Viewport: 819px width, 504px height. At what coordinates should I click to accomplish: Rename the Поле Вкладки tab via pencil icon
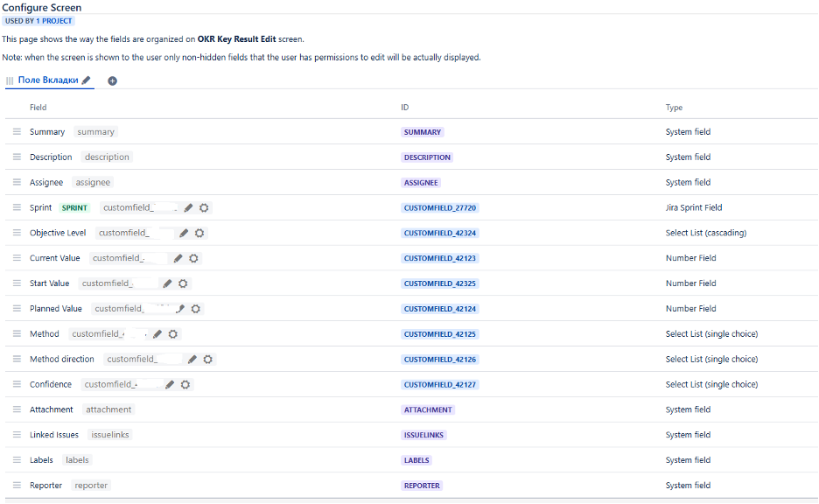87,80
